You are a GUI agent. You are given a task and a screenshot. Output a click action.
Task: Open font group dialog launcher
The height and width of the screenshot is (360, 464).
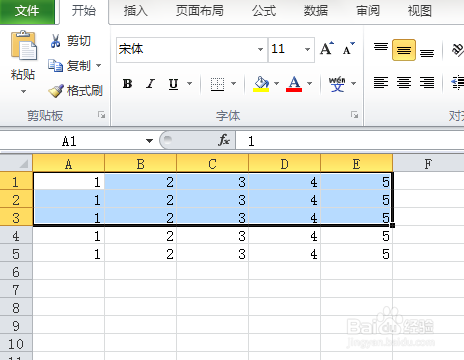354,115
